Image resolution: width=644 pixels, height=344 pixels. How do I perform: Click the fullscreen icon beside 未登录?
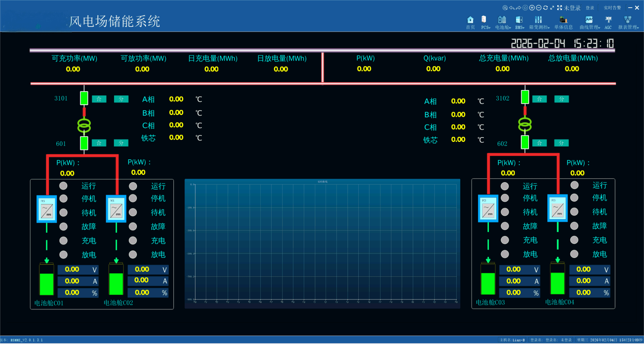click(x=559, y=8)
